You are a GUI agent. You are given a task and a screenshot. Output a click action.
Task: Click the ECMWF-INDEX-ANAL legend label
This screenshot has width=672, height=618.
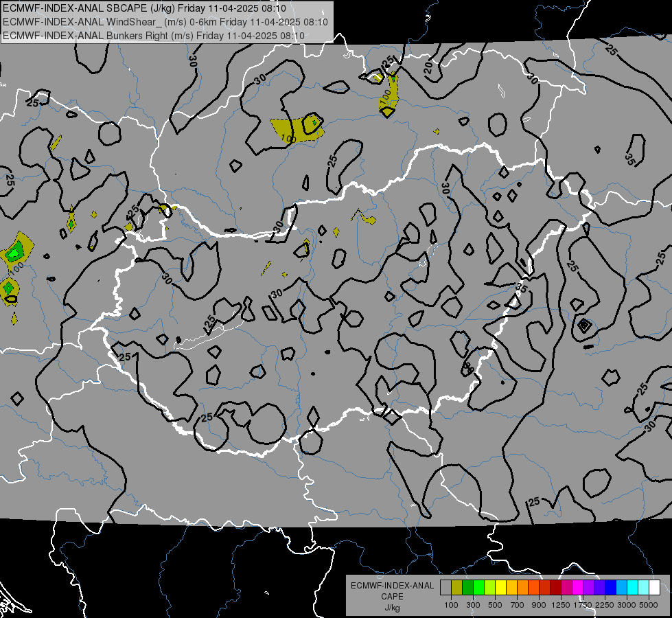(392, 586)
